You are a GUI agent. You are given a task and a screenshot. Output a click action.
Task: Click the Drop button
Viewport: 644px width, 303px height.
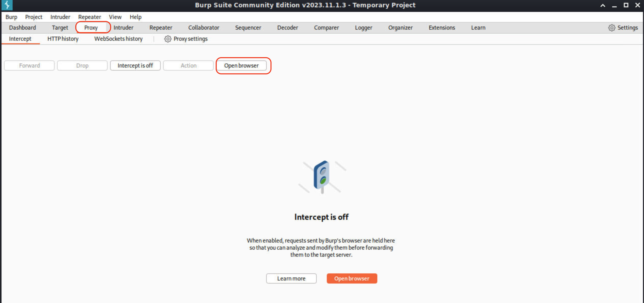pos(82,66)
